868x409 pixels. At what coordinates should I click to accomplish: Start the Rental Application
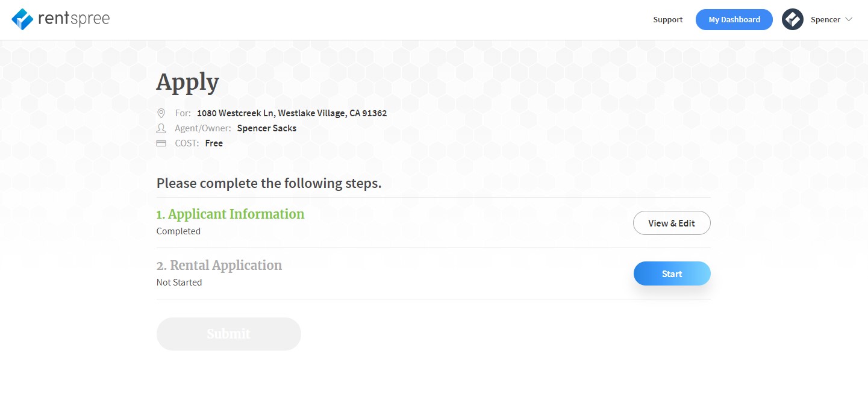pyautogui.click(x=672, y=273)
